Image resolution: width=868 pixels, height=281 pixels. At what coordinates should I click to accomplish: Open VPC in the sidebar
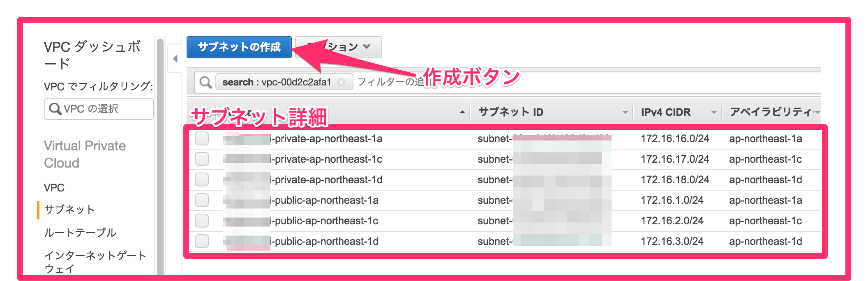pos(54,188)
